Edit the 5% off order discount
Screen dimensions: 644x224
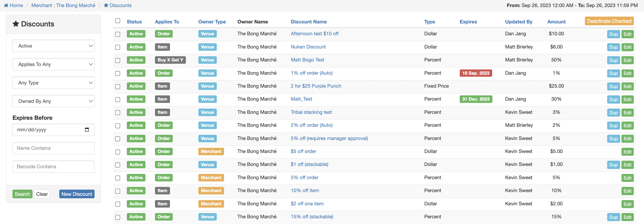tap(627, 178)
